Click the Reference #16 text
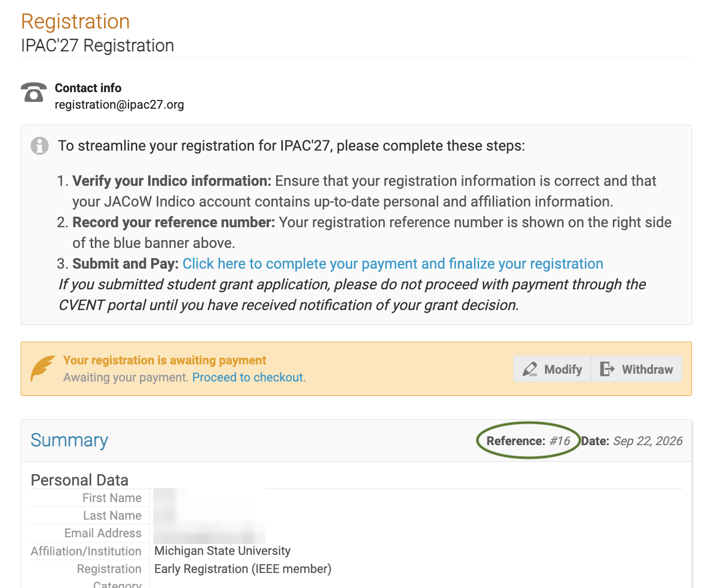The height and width of the screenshot is (588, 719). (528, 441)
